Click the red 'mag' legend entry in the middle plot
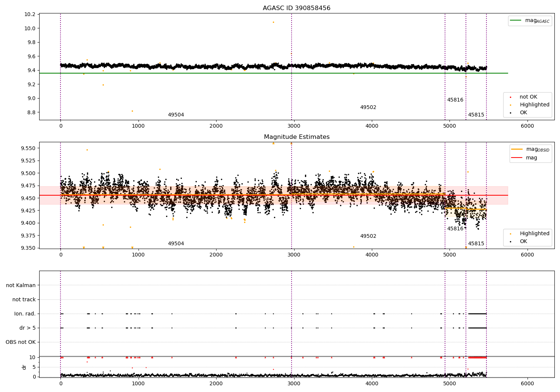560x392 pixels. point(525,158)
